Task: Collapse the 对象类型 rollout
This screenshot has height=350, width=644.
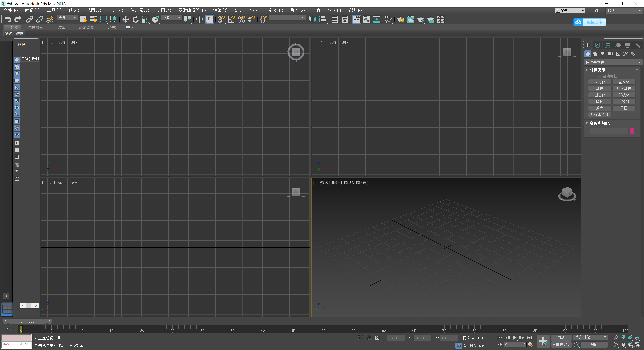Action: tap(597, 70)
